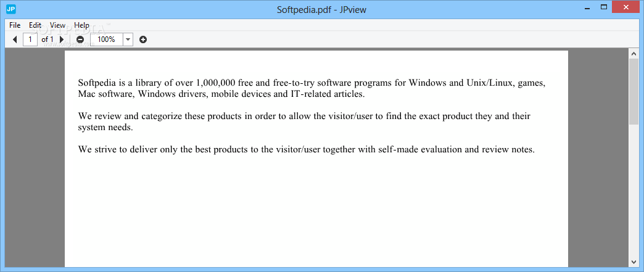Click the page number input box

click(30, 39)
